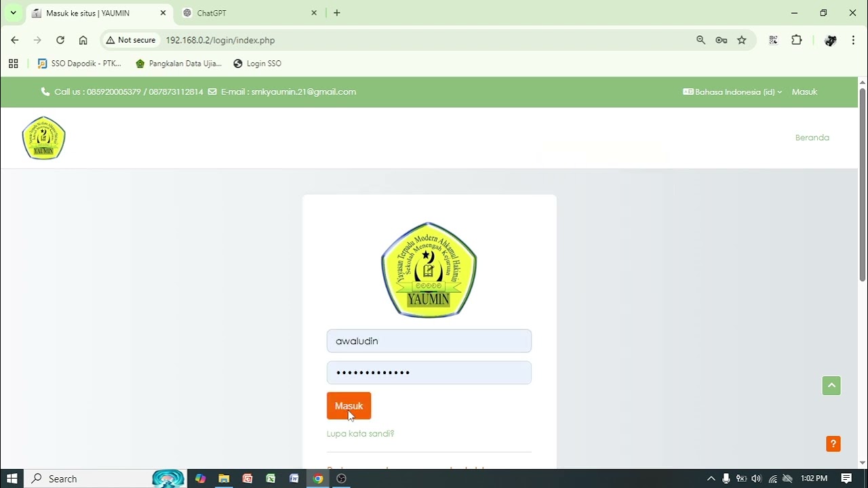Open the orange question mark help button
Image resolution: width=868 pixels, height=488 pixels.
click(833, 444)
